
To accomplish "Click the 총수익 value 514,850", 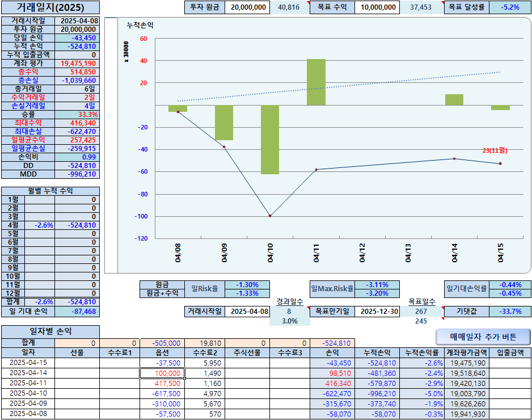I will point(77,72).
